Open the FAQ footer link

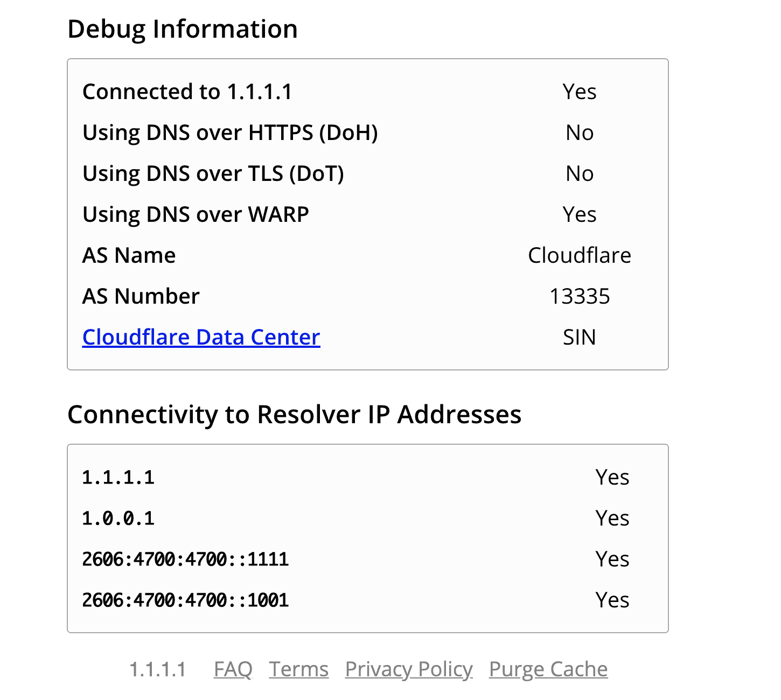point(233,669)
